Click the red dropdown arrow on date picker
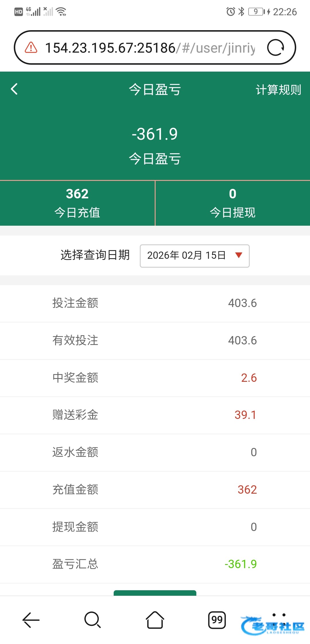This screenshot has height=644, width=310. point(239,255)
